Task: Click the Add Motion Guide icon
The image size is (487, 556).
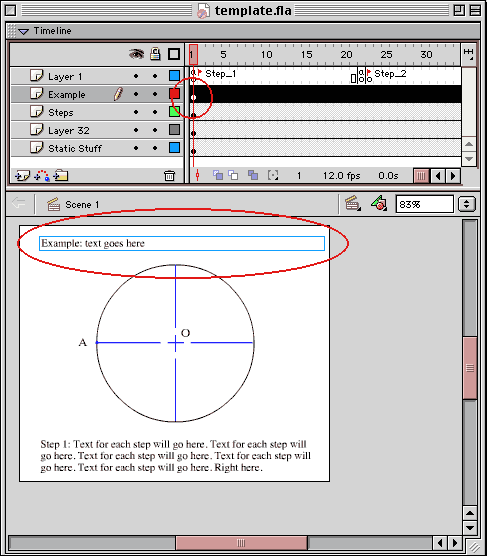Action: [42, 176]
